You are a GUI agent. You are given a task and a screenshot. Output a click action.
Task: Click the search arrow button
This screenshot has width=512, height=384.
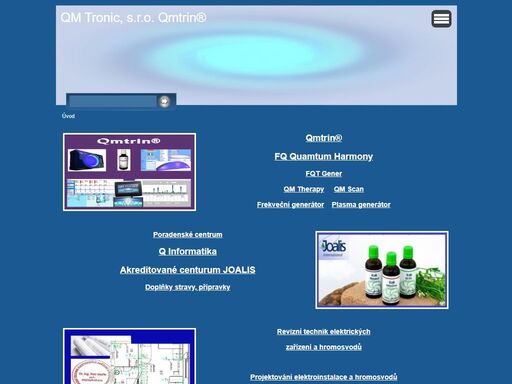164,101
